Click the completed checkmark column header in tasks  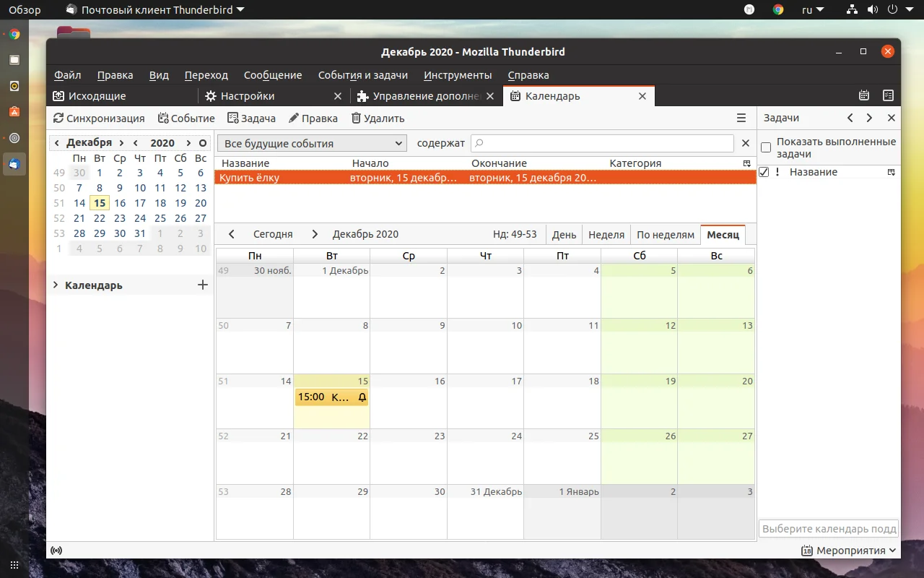pyautogui.click(x=764, y=172)
